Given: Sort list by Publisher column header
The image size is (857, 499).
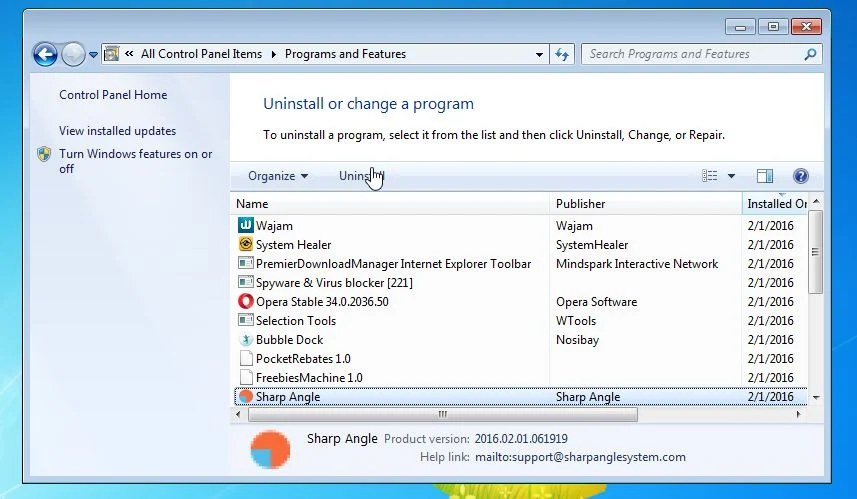Looking at the screenshot, I should click(x=645, y=203).
